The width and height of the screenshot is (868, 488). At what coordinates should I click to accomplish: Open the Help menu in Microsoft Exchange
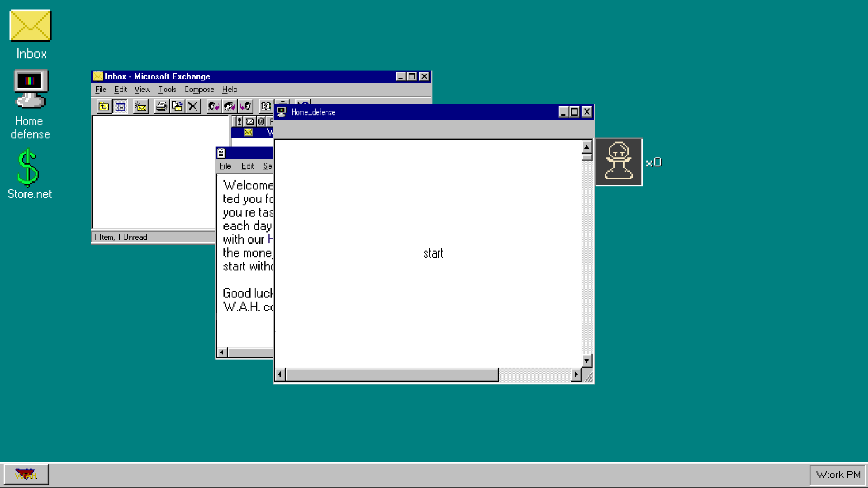(x=230, y=90)
